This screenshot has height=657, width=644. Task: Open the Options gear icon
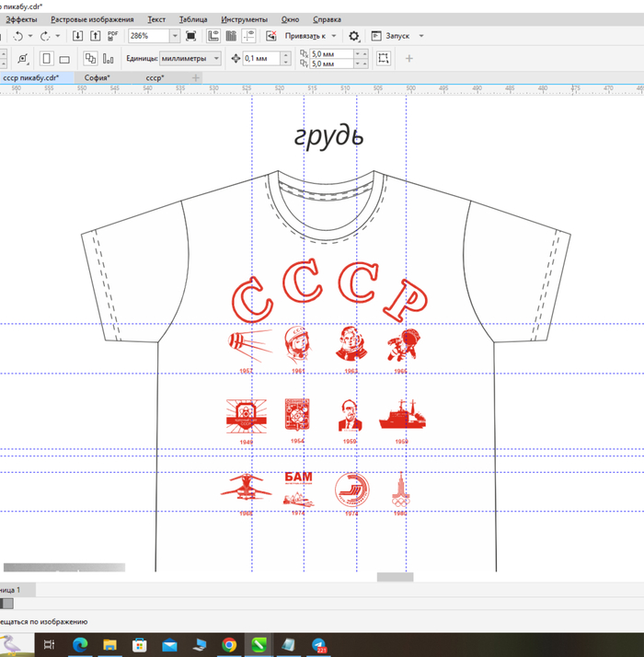354,37
